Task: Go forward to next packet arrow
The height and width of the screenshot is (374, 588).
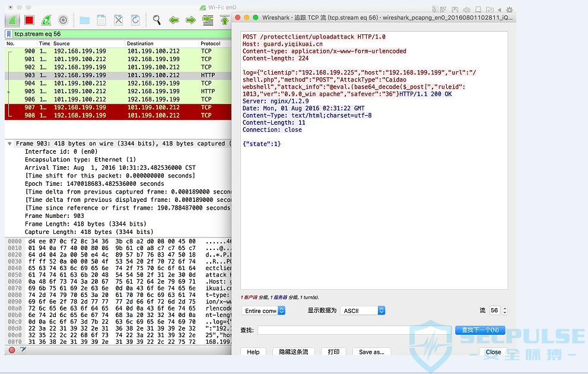Action: click(190, 20)
